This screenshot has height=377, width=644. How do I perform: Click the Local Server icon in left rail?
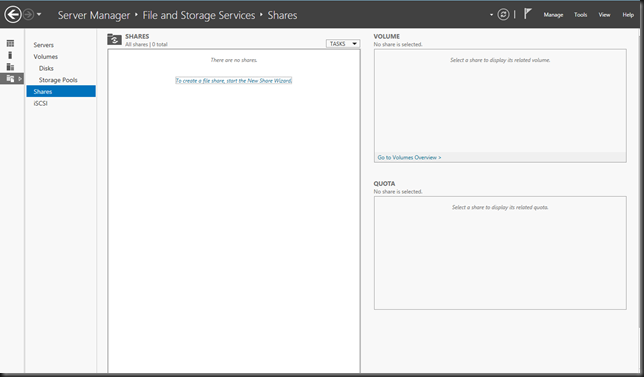(10, 55)
